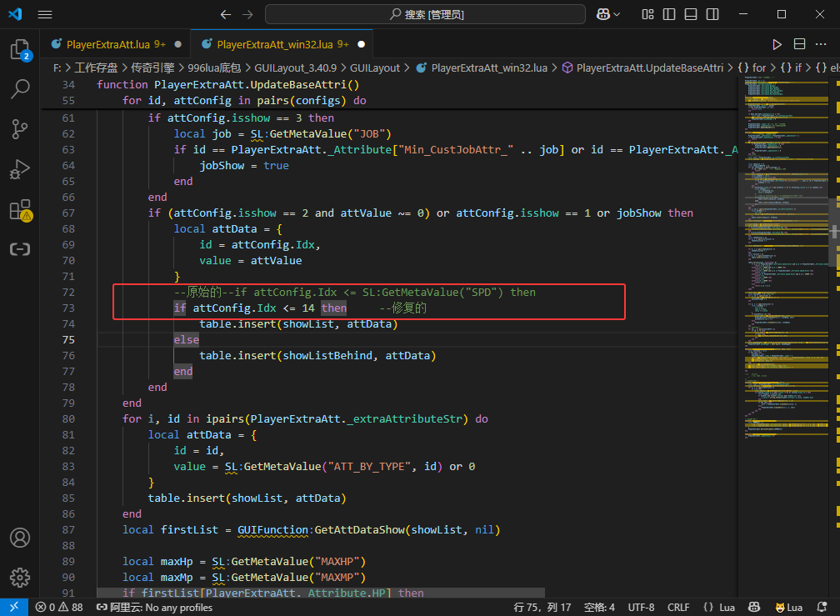Open the editor More Actions ellipsis menu
840x616 pixels.
822,44
